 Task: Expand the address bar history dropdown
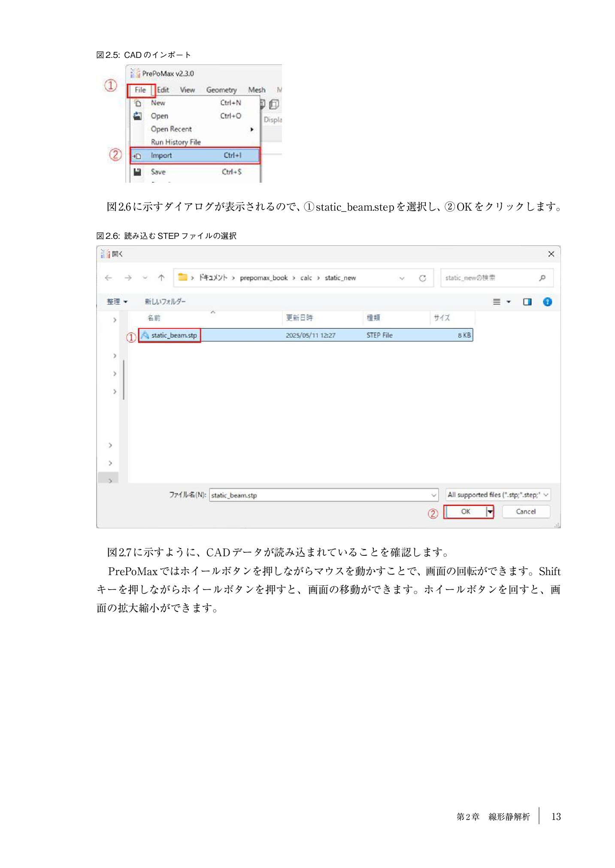point(402,278)
